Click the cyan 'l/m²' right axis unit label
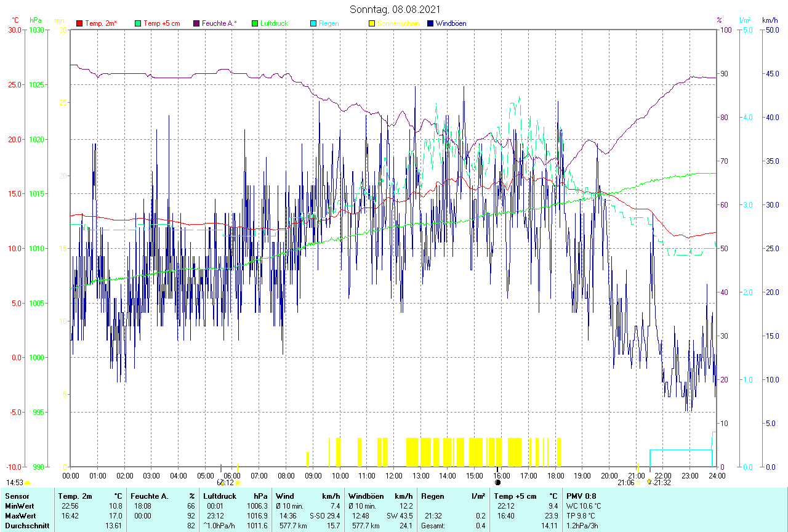Viewport: 788px width, 532px height. [x=746, y=20]
